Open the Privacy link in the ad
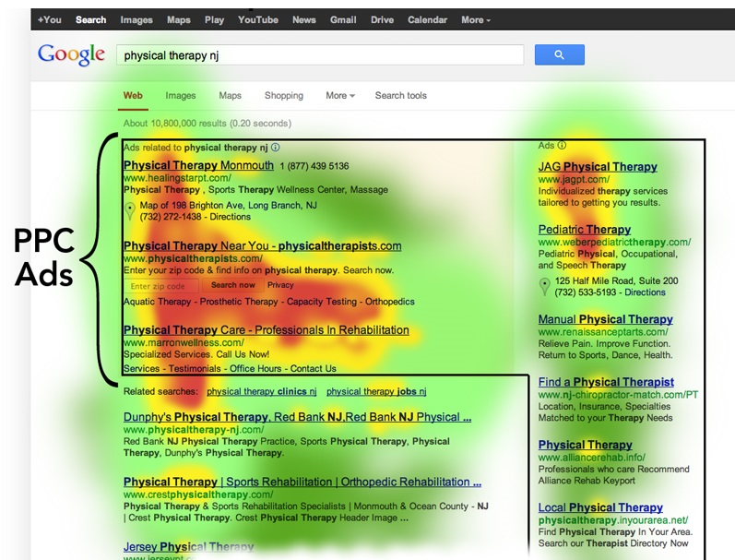Viewport: 735px width, 560px height. point(280,285)
